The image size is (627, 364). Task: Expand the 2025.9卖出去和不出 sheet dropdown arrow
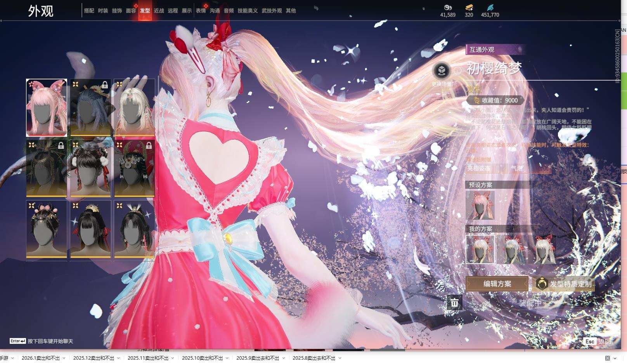283,358
